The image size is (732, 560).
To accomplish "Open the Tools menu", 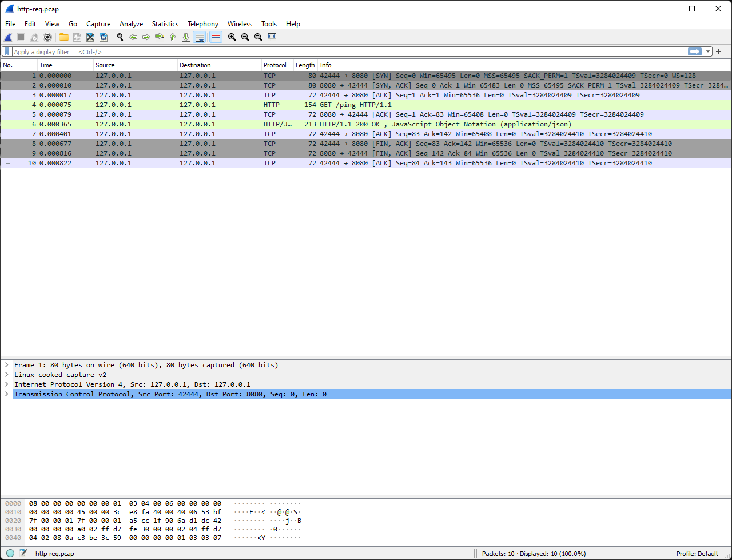I will [269, 24].
